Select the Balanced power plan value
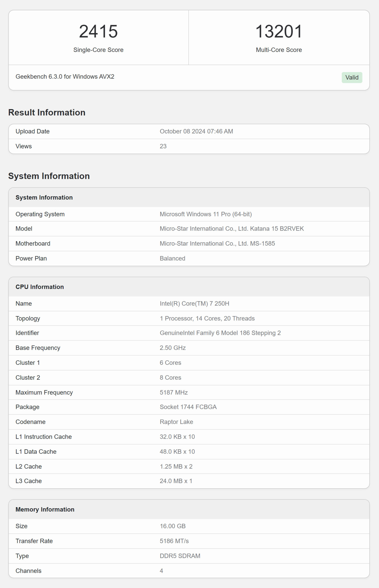This screenshot has width=379, height=588. (x=172, y=258)
